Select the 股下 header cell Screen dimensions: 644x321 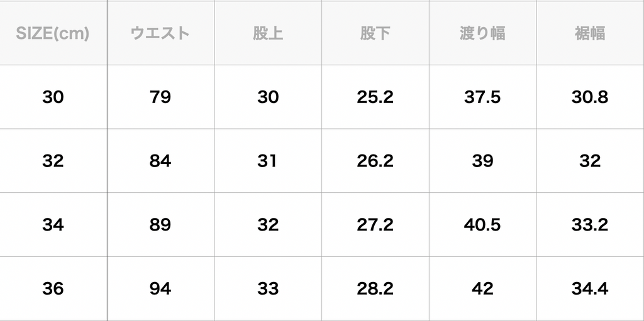pos(375,33)
